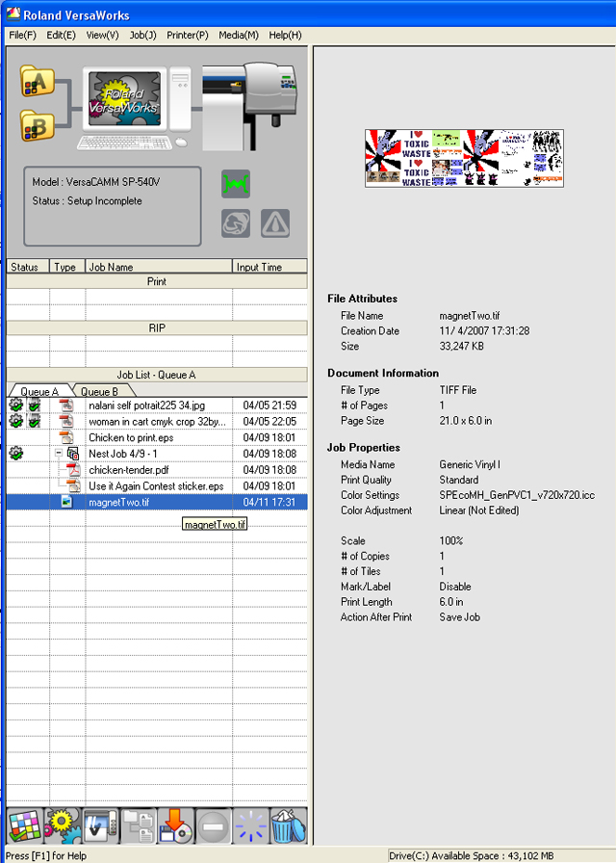Open the Printer(P) menu
Screen dimensions: 616x863
(x=188, y=36)
